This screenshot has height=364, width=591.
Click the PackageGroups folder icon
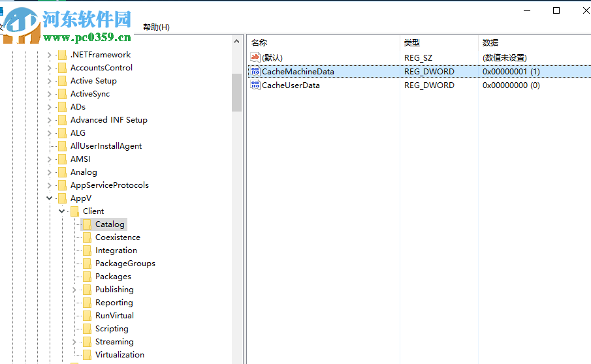tap(87, 264)
